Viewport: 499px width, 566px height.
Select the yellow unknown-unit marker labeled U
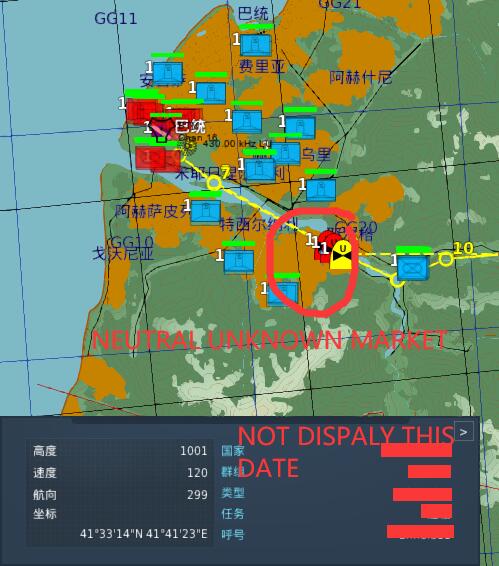click(341, 256)
